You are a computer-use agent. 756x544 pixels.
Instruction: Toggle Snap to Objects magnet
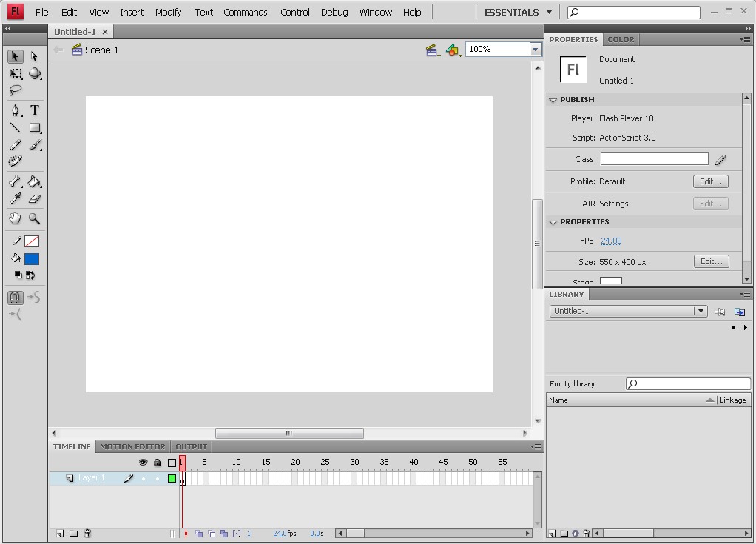[x=15, y=298]
